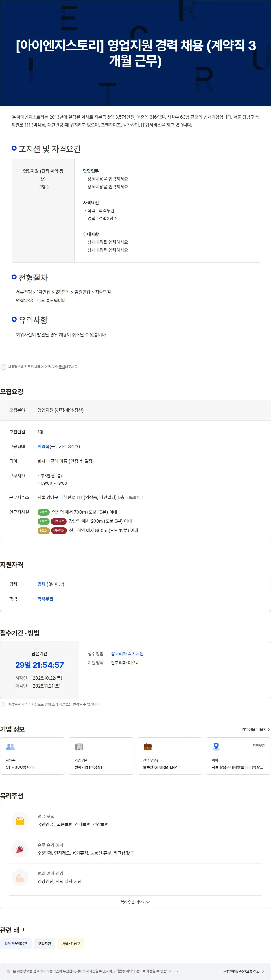The width and height of the screenshot is (271, 980).
Task: Click the 영업지원 (견적·계약·정산) 모집분야 value
Action: [60, 410]
